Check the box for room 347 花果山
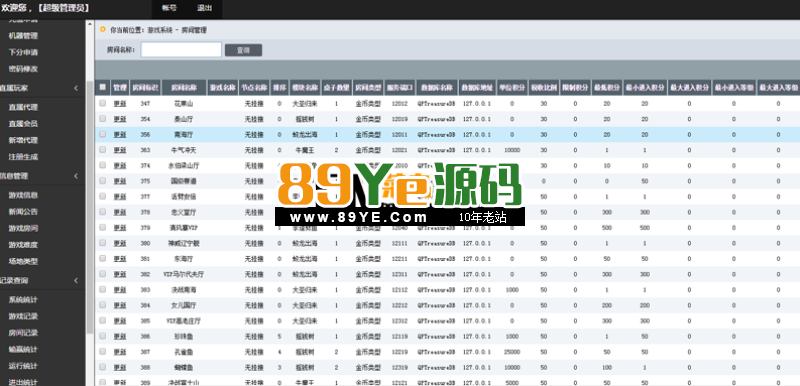 (103, 104)
